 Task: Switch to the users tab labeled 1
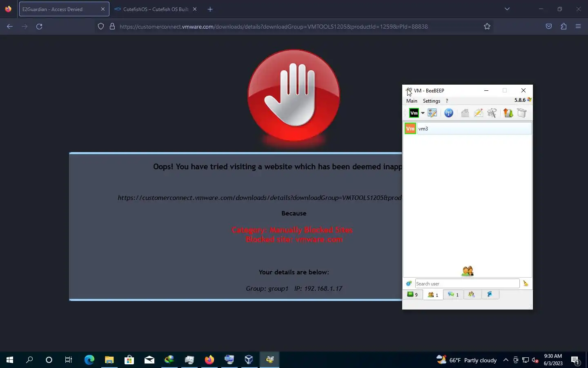pyautogui.click(x=433, y=294)
